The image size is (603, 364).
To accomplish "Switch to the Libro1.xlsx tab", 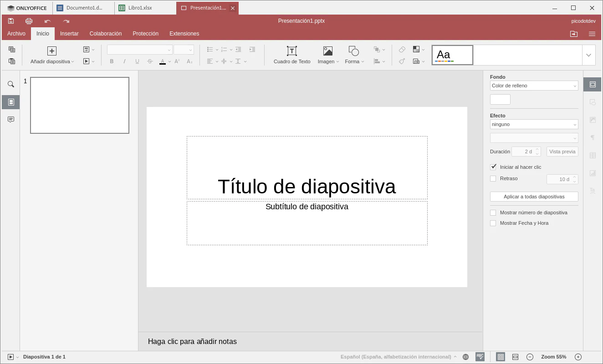I will (140, 8).
